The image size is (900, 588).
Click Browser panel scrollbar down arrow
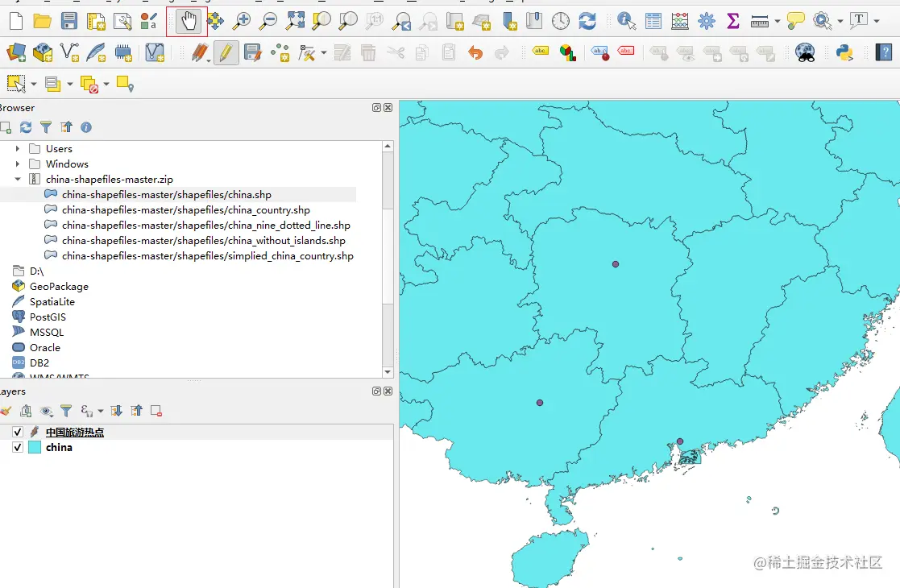(388, 372)
